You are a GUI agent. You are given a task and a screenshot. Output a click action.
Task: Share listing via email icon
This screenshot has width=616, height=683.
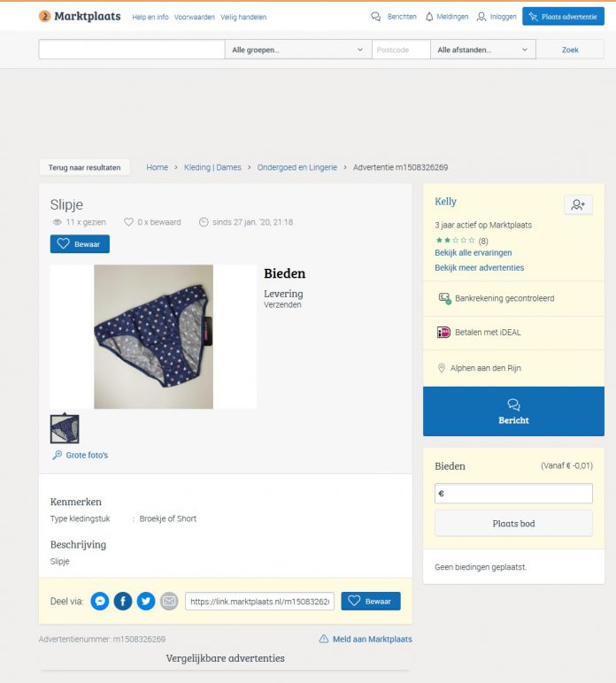[169, 601]
